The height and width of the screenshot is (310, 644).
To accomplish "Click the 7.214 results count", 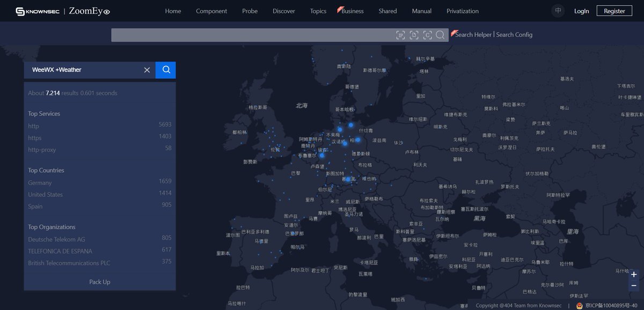I will 53,93.
